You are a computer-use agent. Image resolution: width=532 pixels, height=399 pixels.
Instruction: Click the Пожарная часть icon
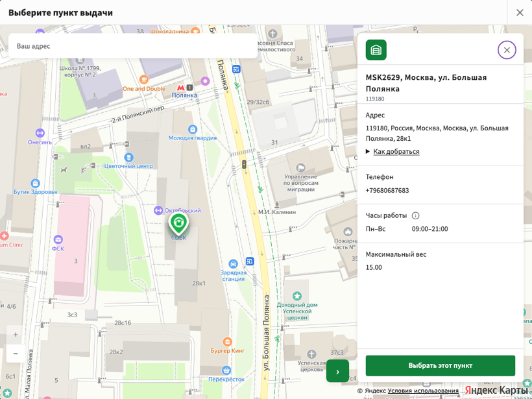click(348, 232)
